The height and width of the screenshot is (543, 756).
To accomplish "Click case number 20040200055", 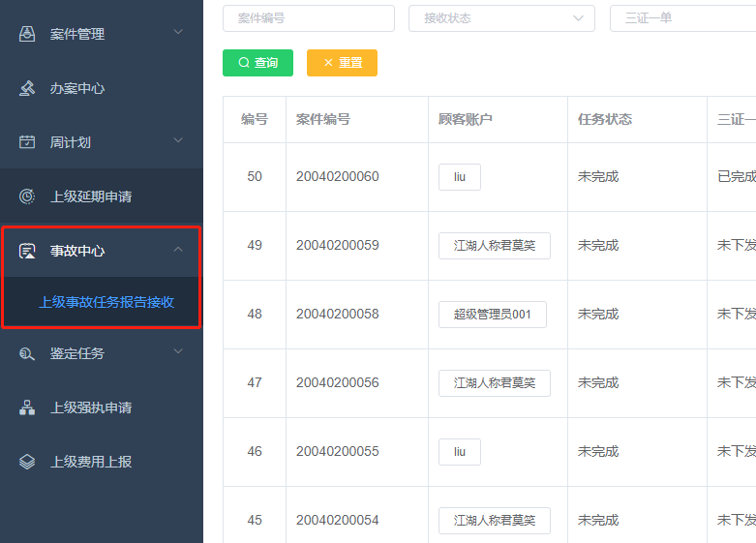I will tap(338, 451).
